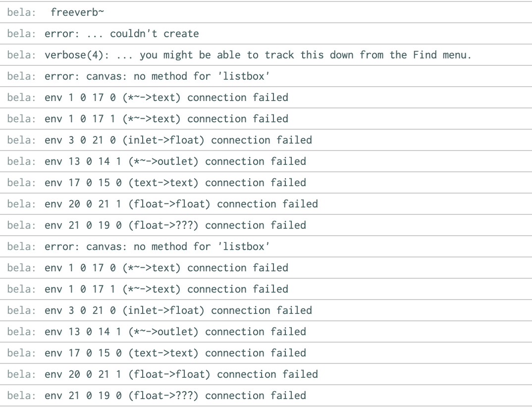This screenshot has height=407, width=532.
Task: Click the verbose(4) Find menu message
Action: [258, 55]
